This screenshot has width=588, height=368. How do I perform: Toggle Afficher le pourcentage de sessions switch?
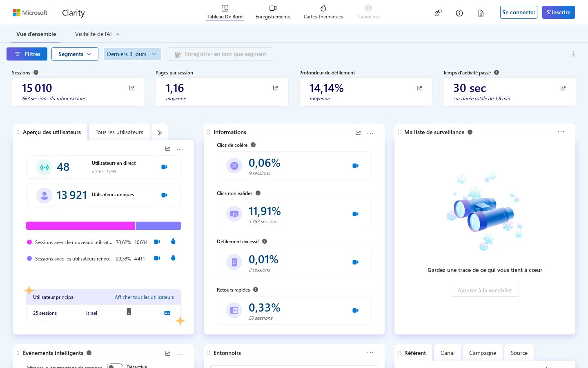point(115,366)
